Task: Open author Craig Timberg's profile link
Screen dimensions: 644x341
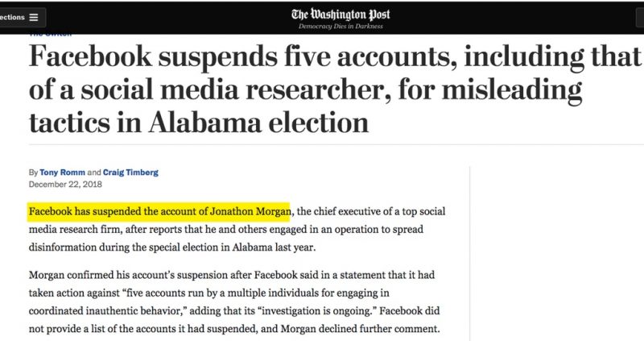Action: pyautogui.click(x=130, y=173)
